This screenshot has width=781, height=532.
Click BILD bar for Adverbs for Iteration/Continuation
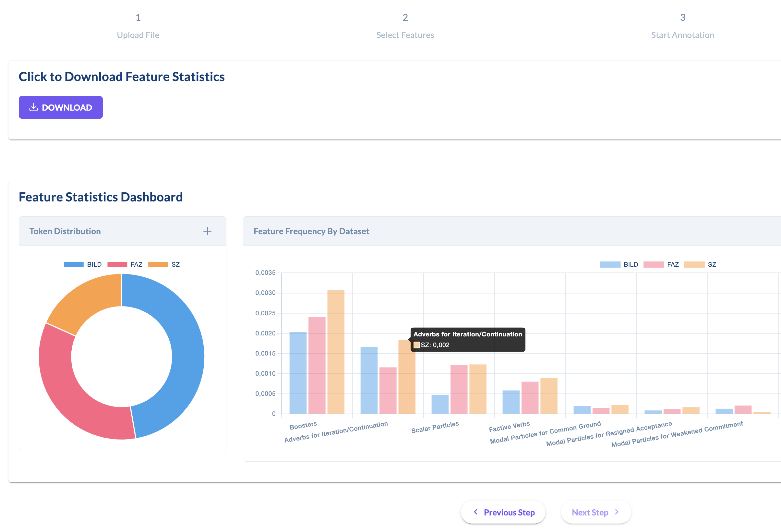point(369,380)
